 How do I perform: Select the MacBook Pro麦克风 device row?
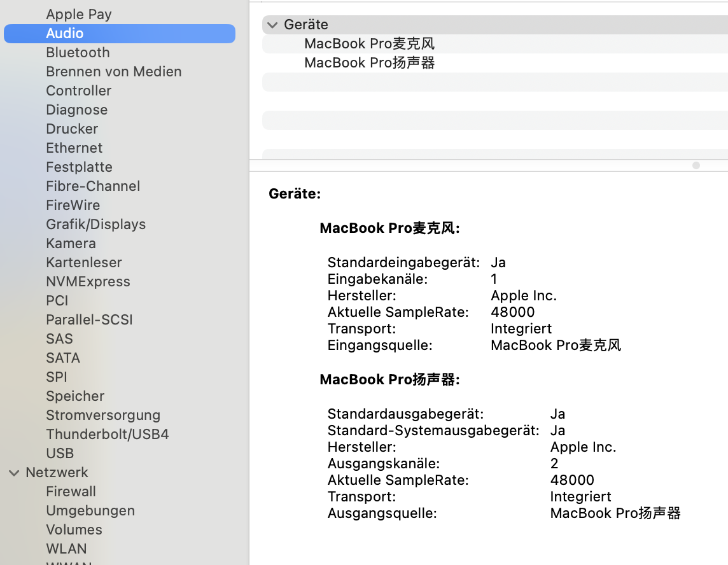coord(495,44)
